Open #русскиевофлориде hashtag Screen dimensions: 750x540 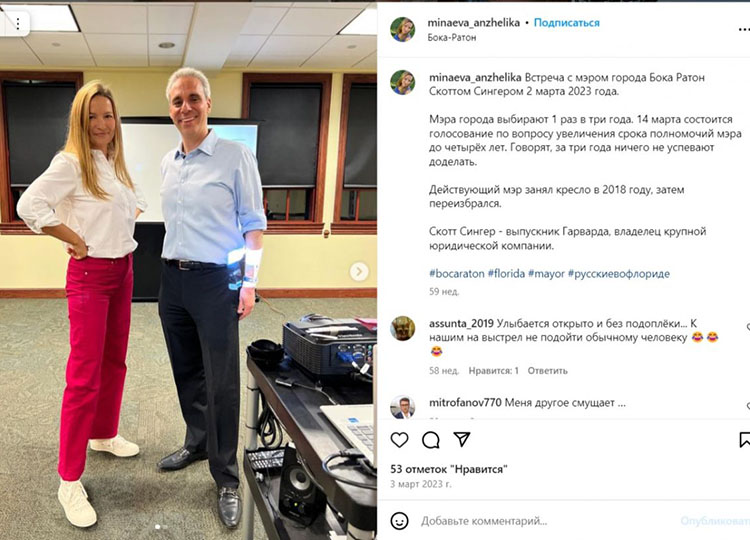tap(618, 274)
